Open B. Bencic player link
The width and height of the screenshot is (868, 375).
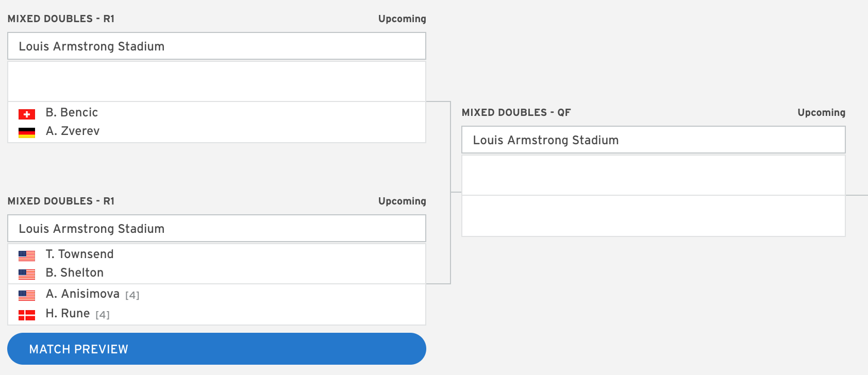coord(72,112)
